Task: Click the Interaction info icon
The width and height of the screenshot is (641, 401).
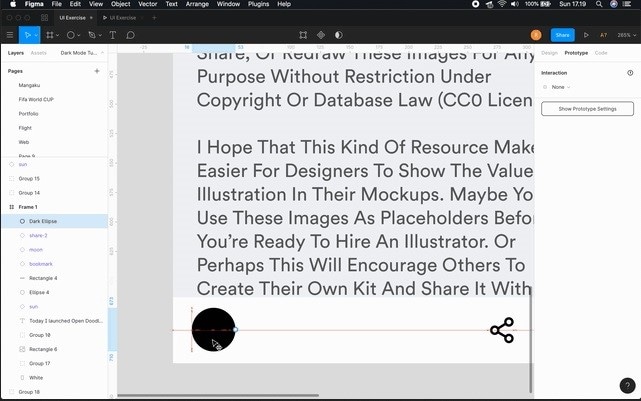Action: point(630,73)
